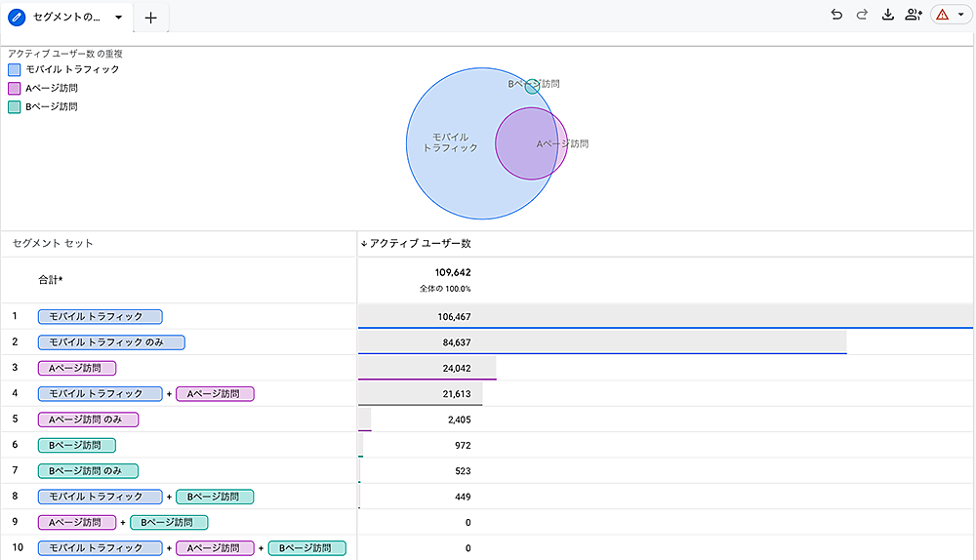Expand the dropdown beside warning icon
The height and width of the screenshot is (560, 976).
point(960,16)
